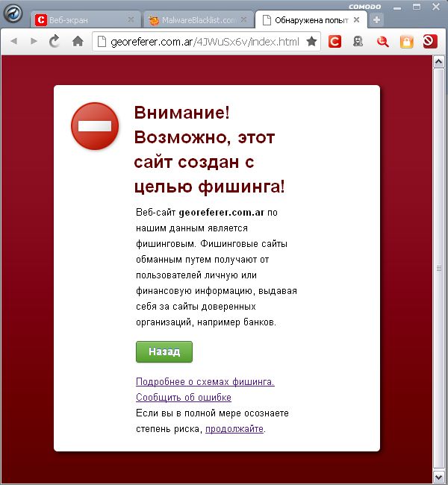Screen dimensions: 448x485
Task: Reload the current page
Action: [x=55, y=42]
